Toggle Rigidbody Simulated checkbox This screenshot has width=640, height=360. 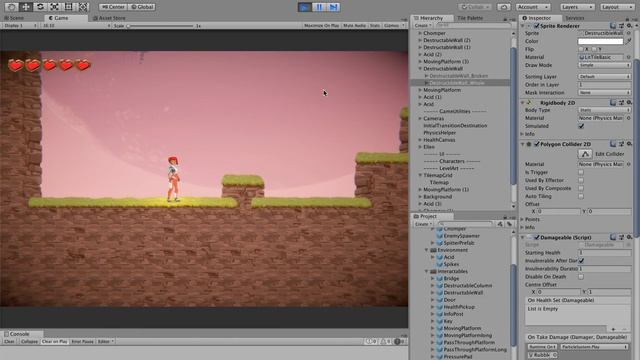[581, 126]
